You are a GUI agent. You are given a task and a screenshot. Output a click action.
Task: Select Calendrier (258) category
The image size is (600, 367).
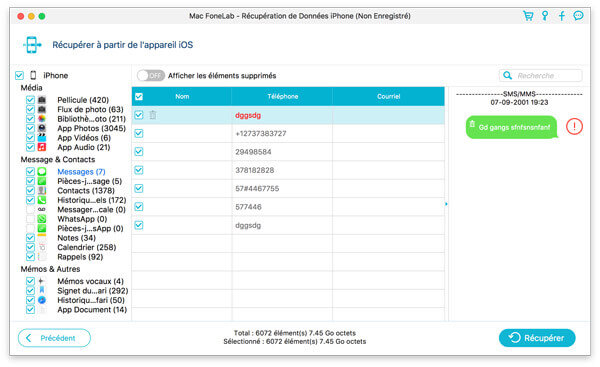click(x=86, y=247)
